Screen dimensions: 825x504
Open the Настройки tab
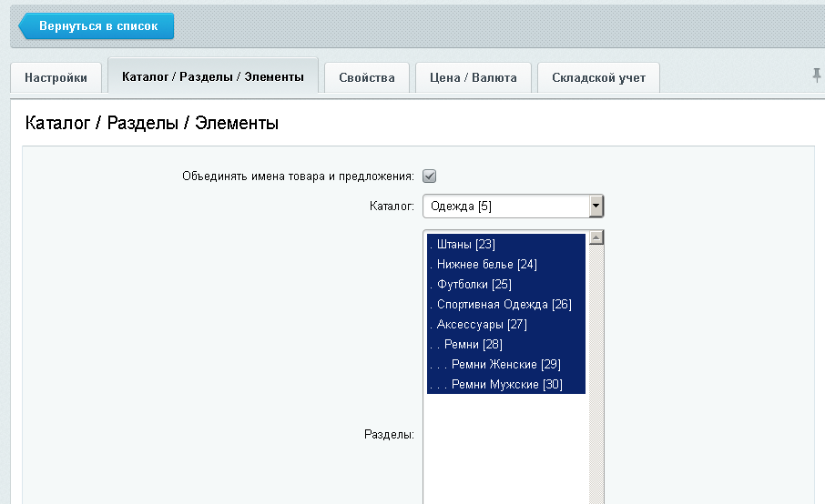tap(56, 77)
